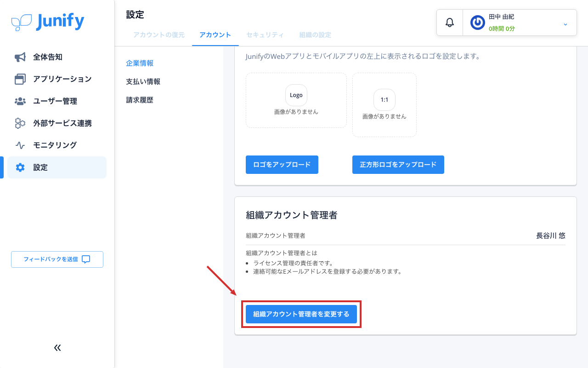
Task: Click the Junify logo
Action: 48,22
